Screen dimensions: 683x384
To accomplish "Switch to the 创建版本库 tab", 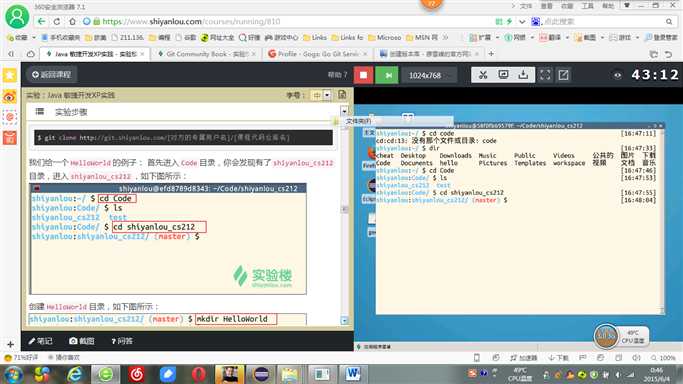I will (x=429, y=54).
